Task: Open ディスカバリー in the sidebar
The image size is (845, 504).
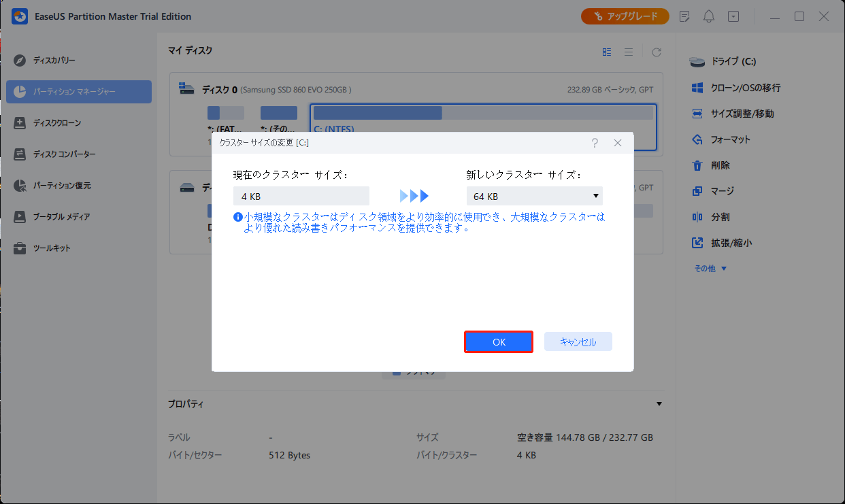Action: click(54, 61)
